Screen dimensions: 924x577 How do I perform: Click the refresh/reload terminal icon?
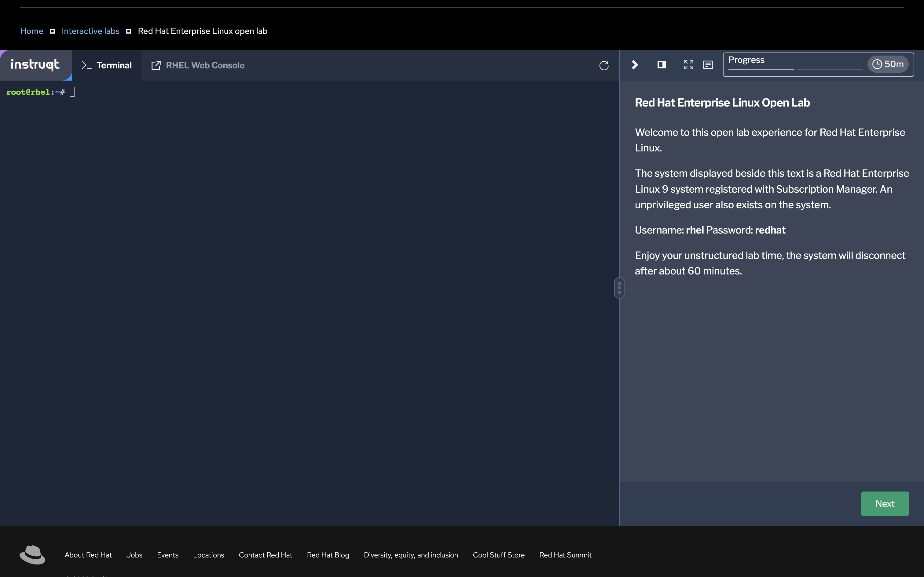pos(604,65)
